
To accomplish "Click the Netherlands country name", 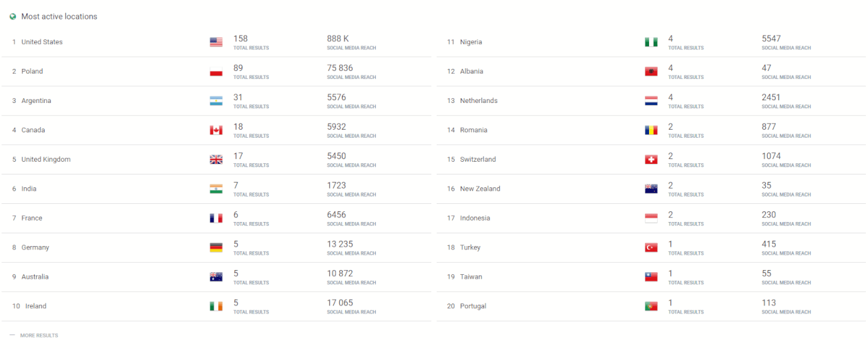I will [478, 101].
